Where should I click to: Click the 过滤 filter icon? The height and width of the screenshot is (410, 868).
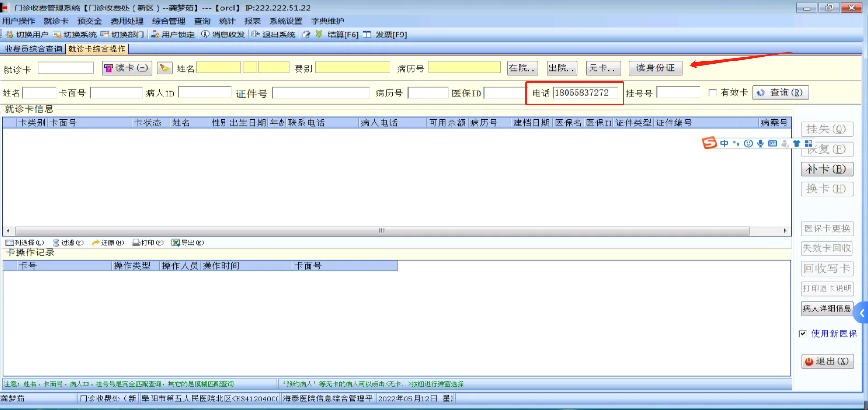click(x=56, y=243)
